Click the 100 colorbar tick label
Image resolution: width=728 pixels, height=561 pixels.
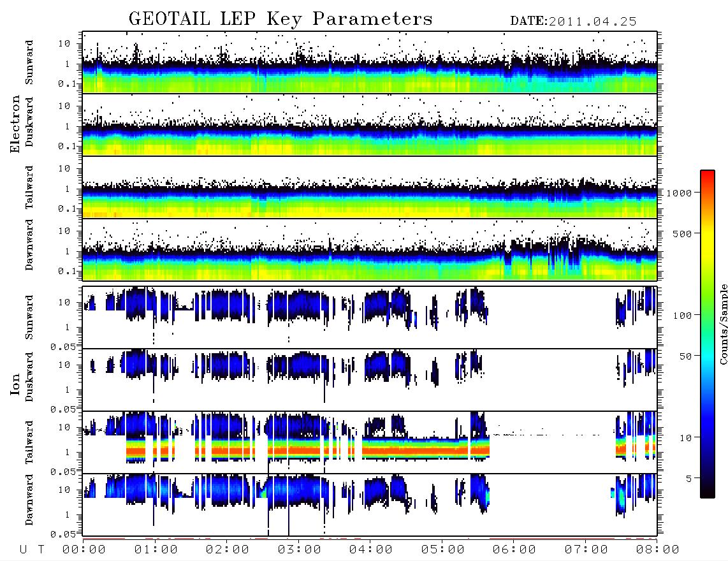coord(682,316)
